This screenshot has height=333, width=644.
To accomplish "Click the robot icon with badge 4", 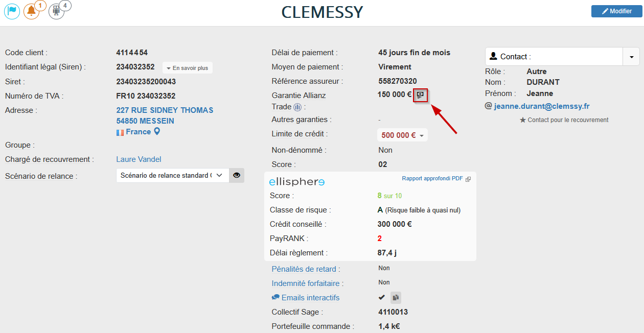I will (56, 11).
